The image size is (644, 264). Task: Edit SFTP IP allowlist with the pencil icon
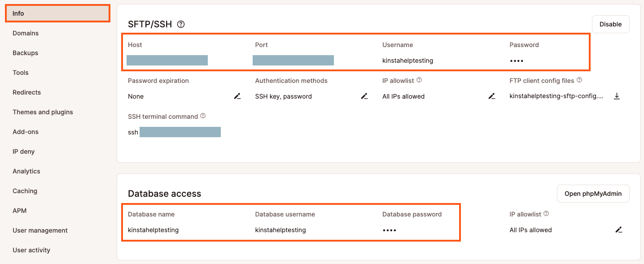pos(492,96)
